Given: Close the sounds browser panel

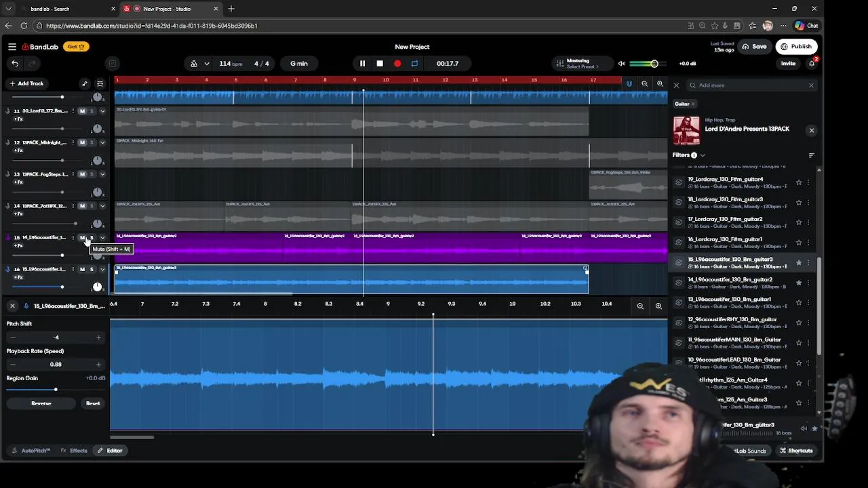Looking at the screenshot, I should (x=676, y=85).
